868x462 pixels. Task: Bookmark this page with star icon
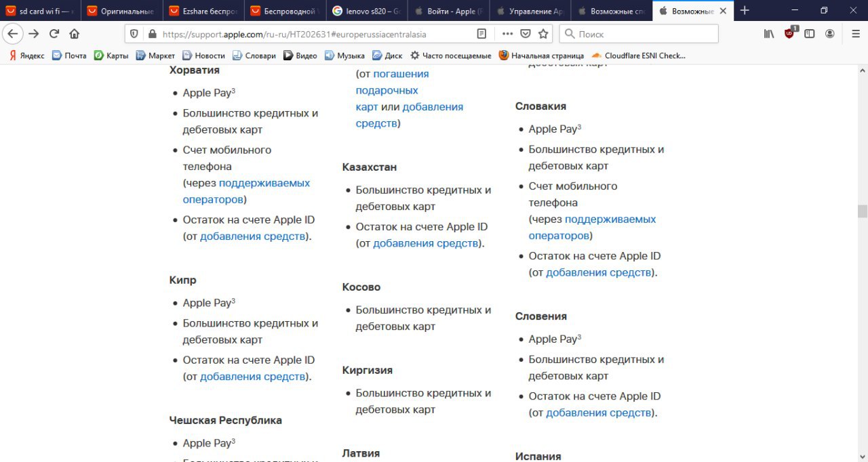(x=543, y=34)
